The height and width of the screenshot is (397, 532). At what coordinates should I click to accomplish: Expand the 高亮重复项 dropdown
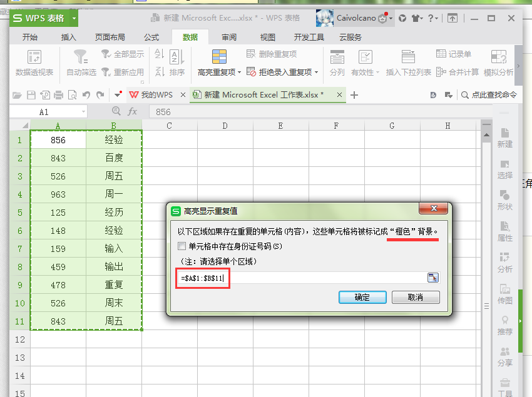239,73
